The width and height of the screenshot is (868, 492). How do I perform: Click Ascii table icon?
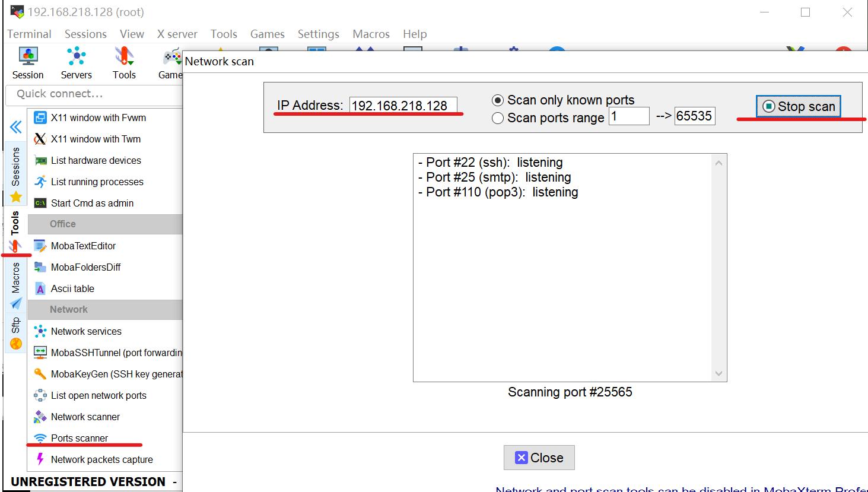click(x=40, y=288)
